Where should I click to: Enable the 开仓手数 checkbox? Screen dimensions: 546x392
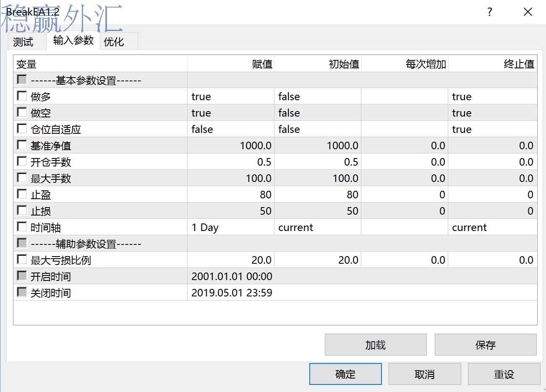(x=22, y=161)
